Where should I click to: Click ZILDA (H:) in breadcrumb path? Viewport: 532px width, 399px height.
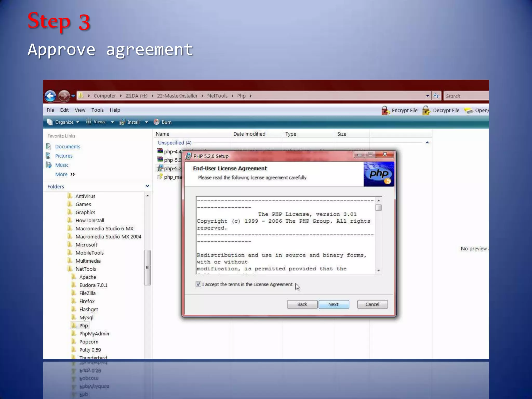pyautogui.click(x=136, y=96)
